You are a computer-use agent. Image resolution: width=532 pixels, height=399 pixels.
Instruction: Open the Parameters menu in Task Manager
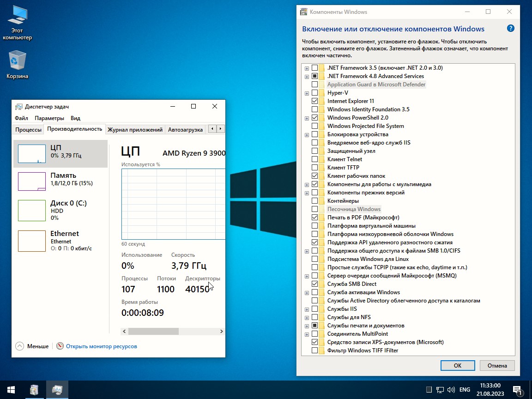pyautogui.click(x=49, y=118)
